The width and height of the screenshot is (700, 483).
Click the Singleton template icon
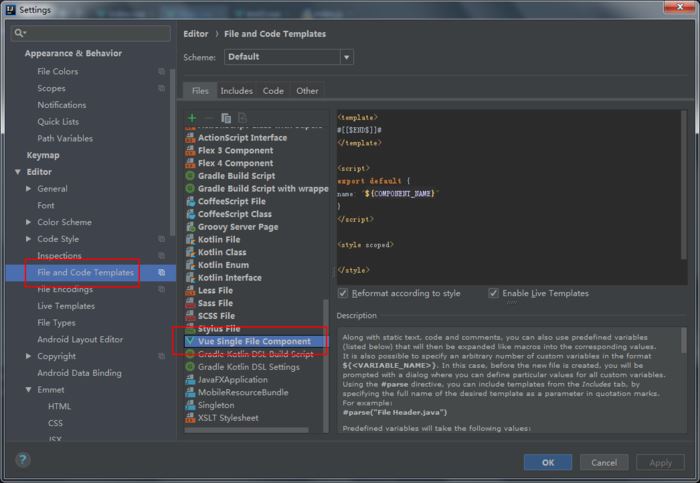click(191, 405)
